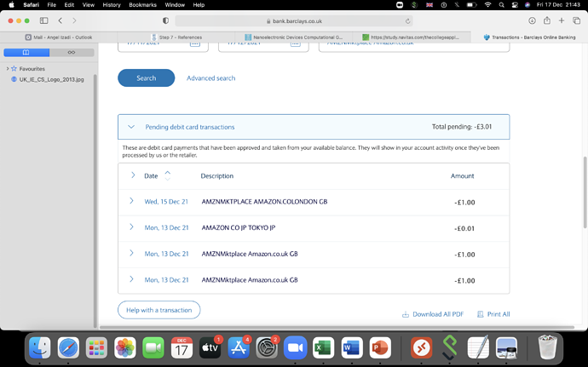
Task: Open the Advanced search link
Action: click(x=210, y=78)
